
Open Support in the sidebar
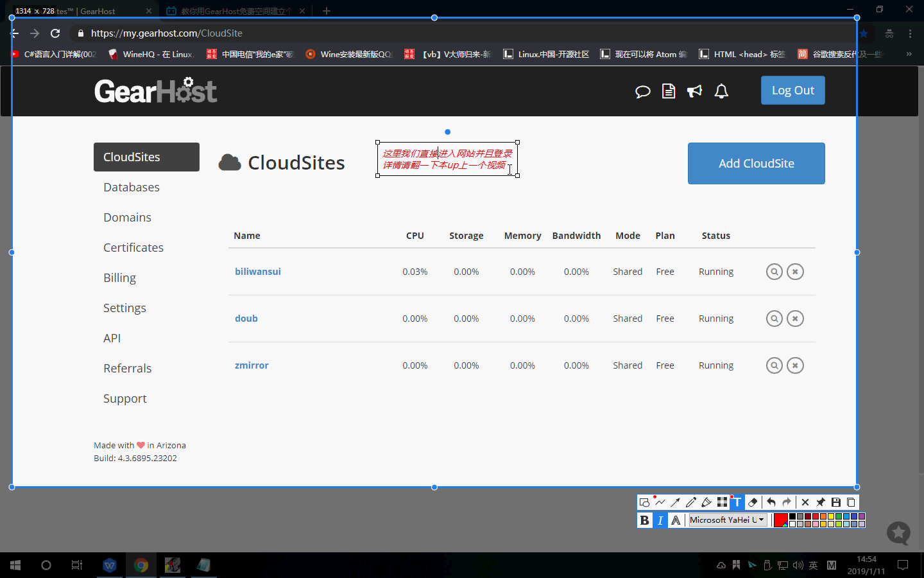pyautogui.click(x=124, y=398)
